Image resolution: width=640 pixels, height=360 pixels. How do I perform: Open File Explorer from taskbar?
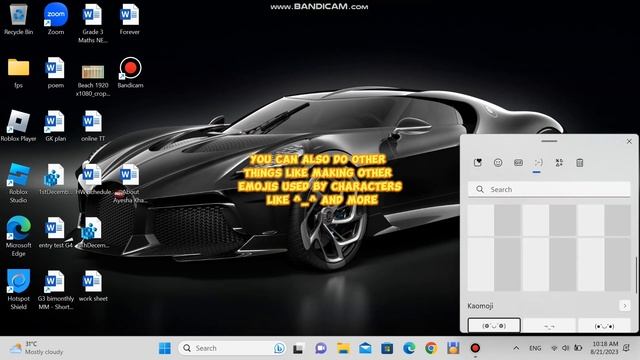[x=343, y=348]
